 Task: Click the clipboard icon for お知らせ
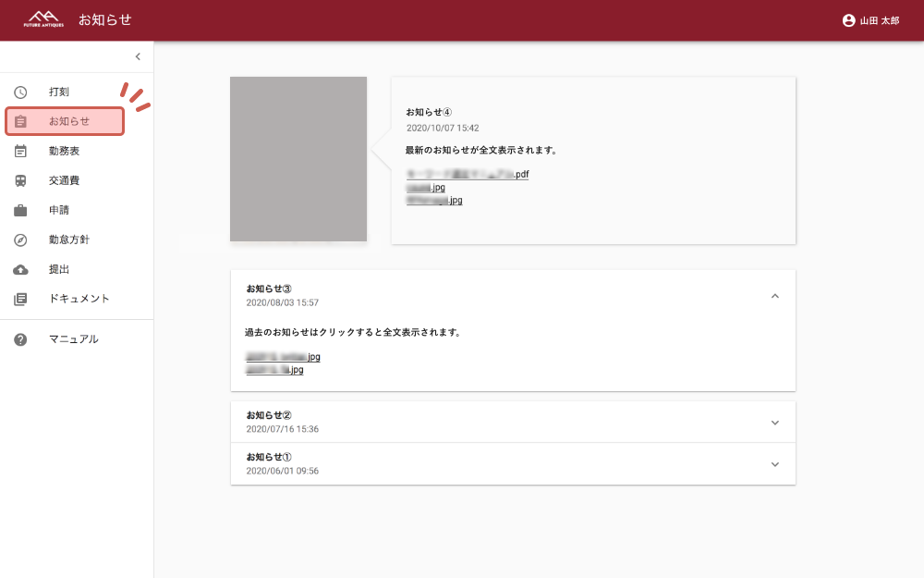point(20,121)
